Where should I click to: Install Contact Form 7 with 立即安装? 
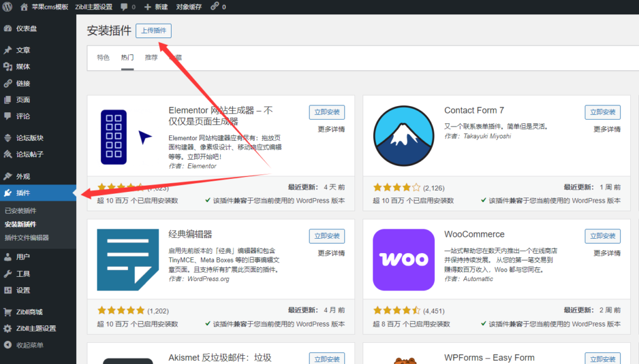603,112
